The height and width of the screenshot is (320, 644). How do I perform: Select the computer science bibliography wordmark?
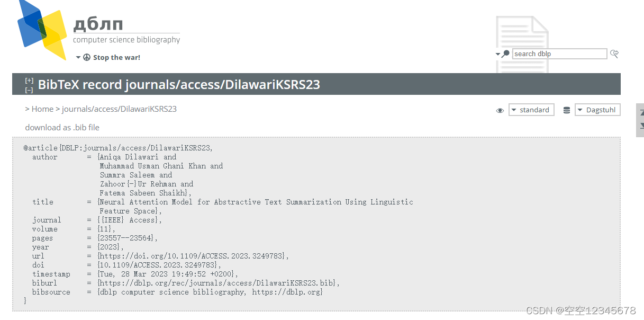tap(126, 40)
